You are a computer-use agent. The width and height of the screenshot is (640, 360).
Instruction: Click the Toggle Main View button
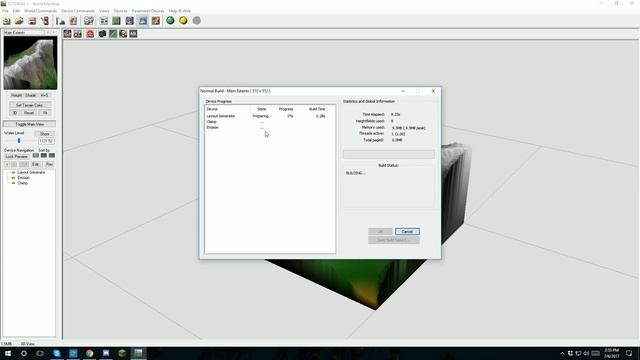(x=29, y=124)
